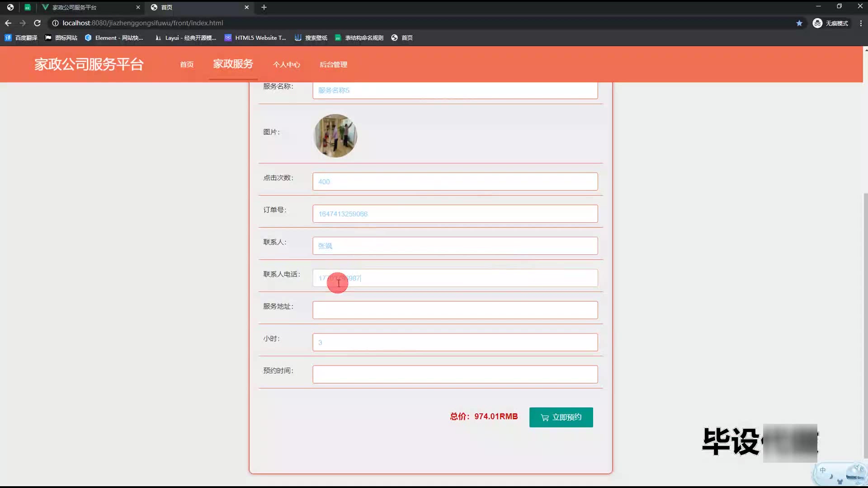Open the HTML5 Website bookmark
The height and width of the screenshot is (488, 868).
pos(255,38)
